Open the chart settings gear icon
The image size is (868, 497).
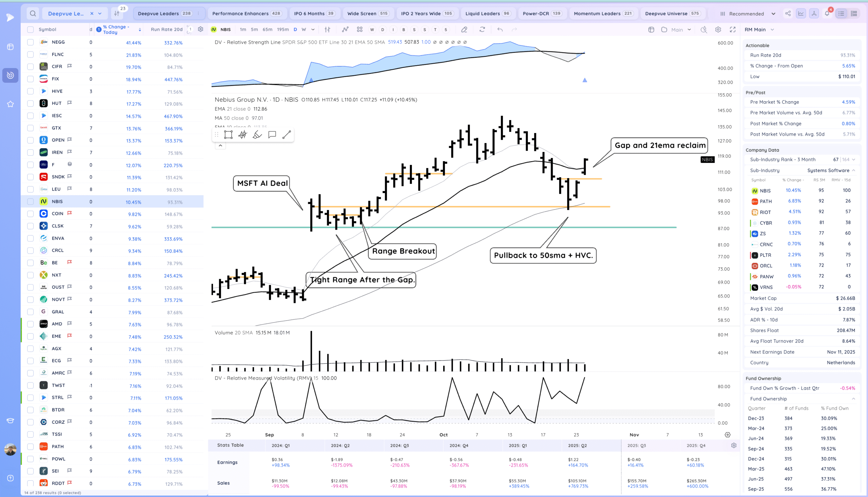coord(718,30)
